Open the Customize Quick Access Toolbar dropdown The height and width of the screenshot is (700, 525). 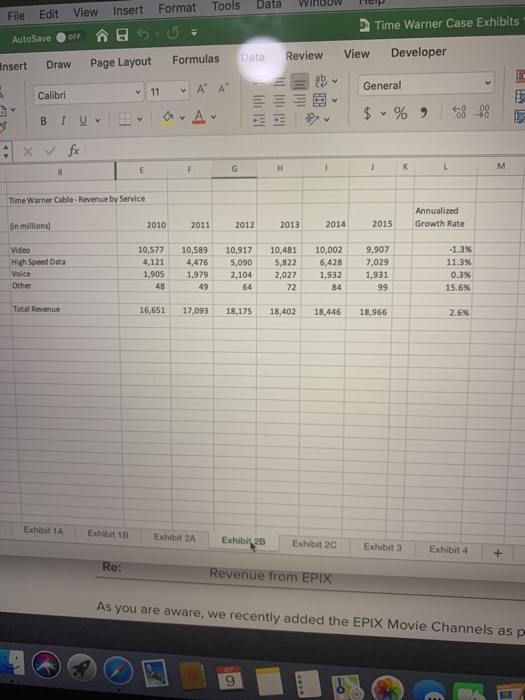coord(194,32)
